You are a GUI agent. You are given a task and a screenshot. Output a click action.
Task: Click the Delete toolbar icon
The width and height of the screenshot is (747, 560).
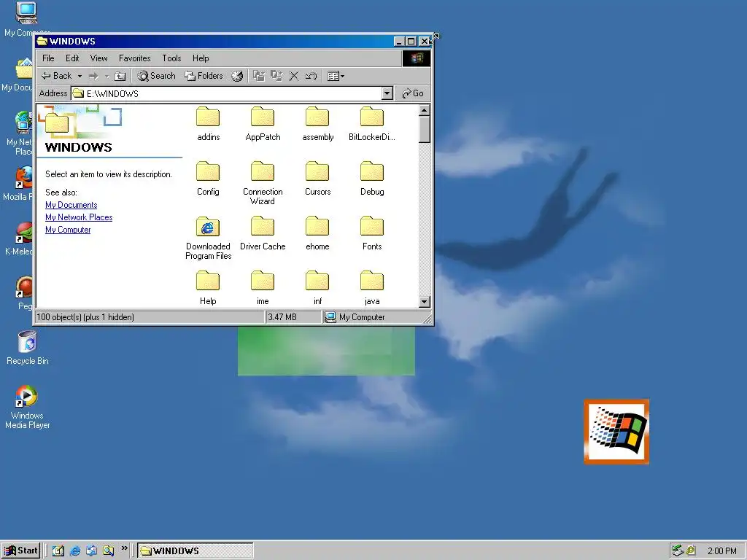(x=294, y=76)
